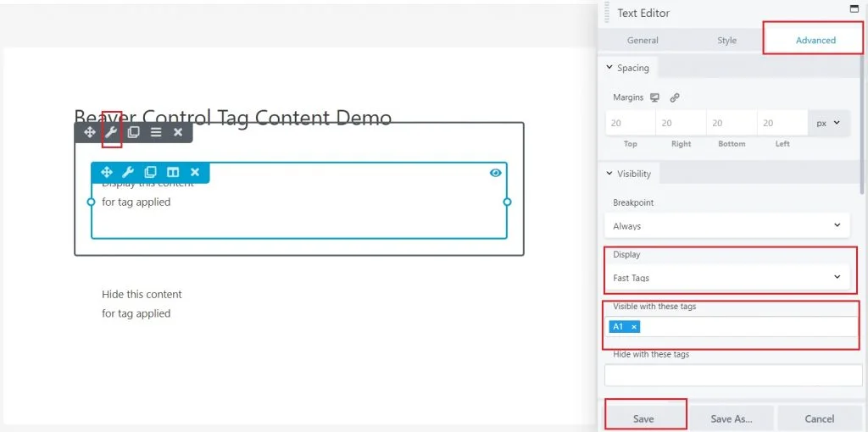The height and width of the screenshot is (432, 868).
Task: Open row settings wrench icon
Action: pos(111,132)
